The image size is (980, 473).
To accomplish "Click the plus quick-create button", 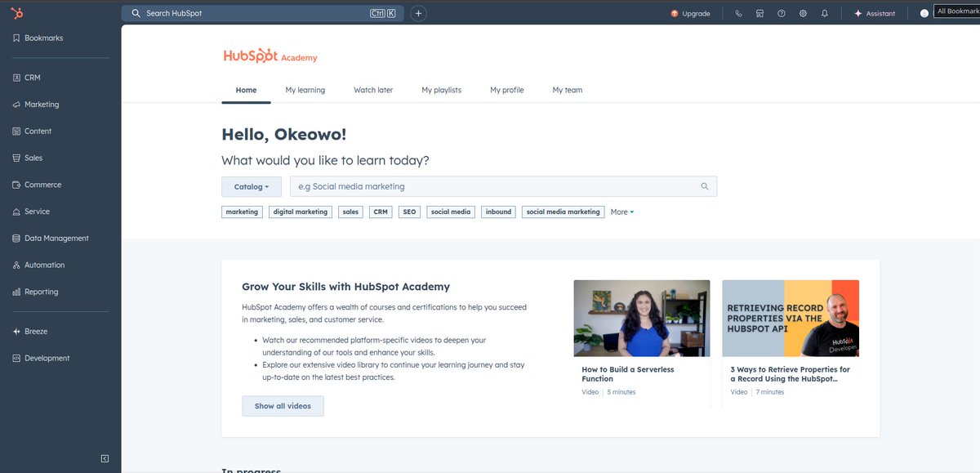I will [418, 13].
